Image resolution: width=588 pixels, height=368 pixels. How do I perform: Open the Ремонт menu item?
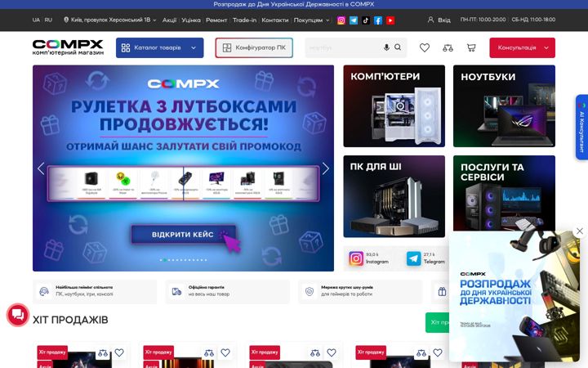coord(216,20)
